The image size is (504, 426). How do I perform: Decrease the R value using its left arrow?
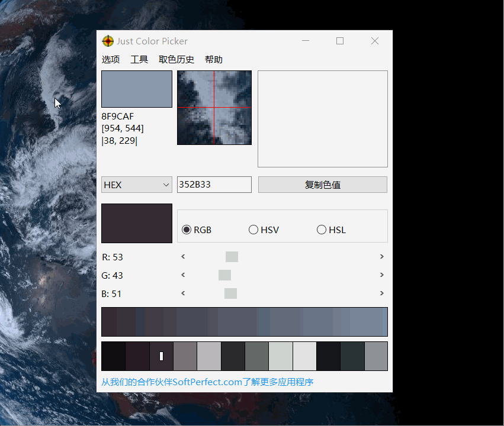coord(182,257)
